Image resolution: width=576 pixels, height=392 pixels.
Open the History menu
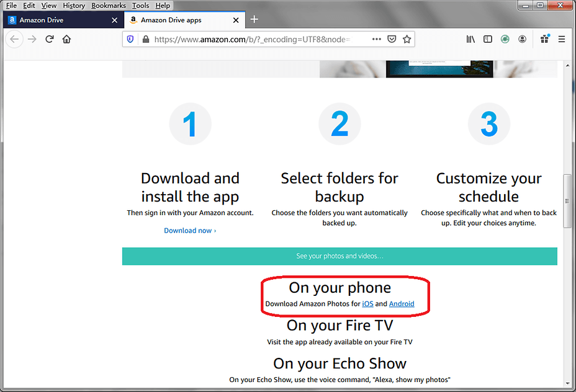[74, 6]
